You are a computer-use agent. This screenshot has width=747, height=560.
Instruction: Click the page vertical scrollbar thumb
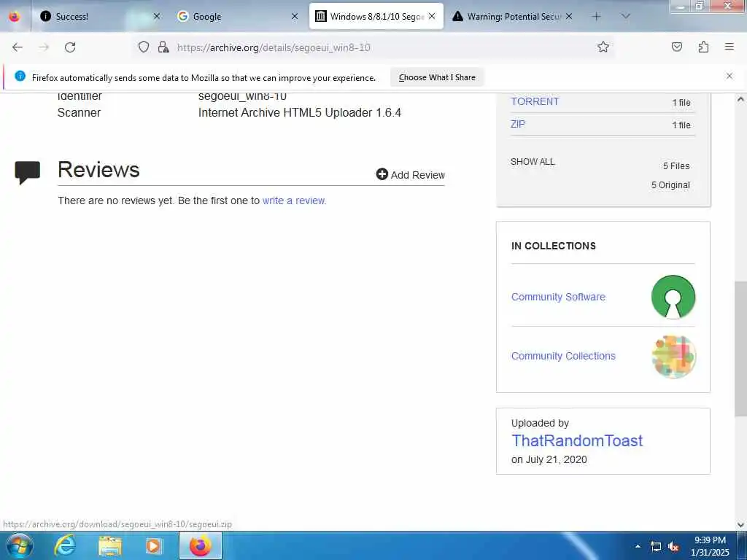740,349
